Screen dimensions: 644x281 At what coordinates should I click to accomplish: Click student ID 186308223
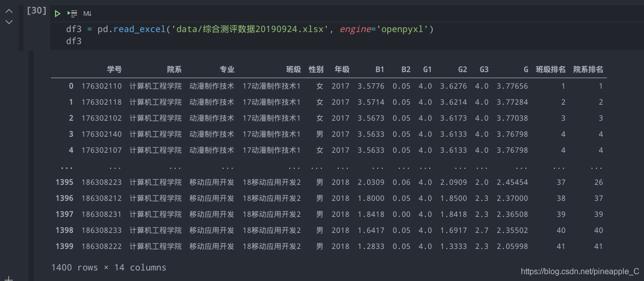click(102, 182)
